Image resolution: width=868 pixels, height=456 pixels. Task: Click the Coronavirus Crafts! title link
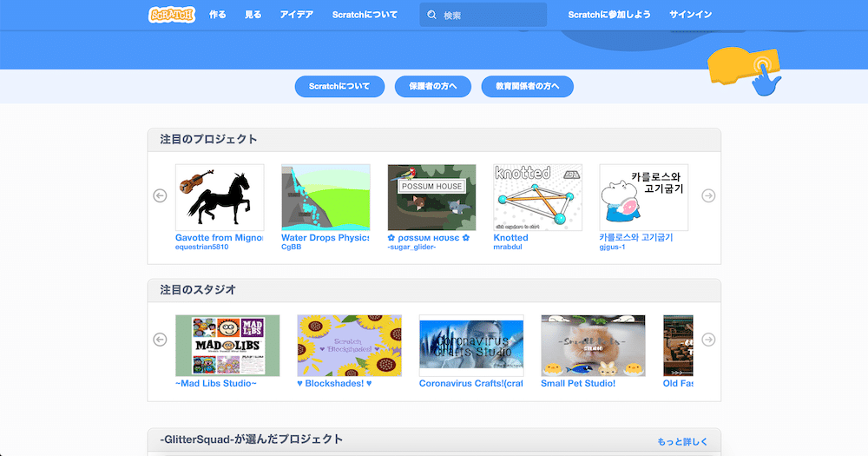[x=471, y=383]
